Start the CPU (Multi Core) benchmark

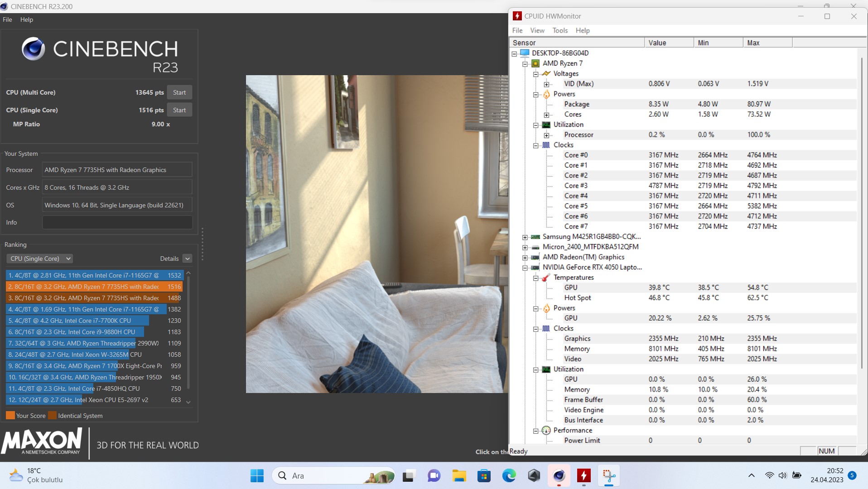(179, 92)
